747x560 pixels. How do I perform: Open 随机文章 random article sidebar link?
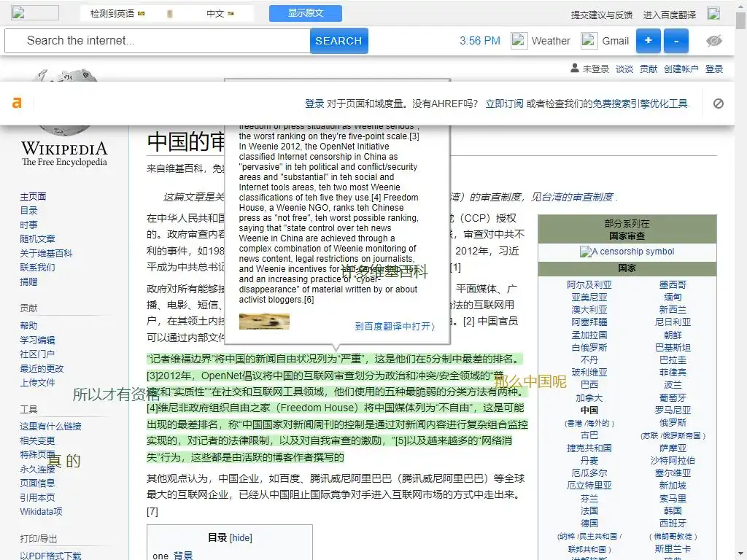pyautogui.click(x=38, y=239)
